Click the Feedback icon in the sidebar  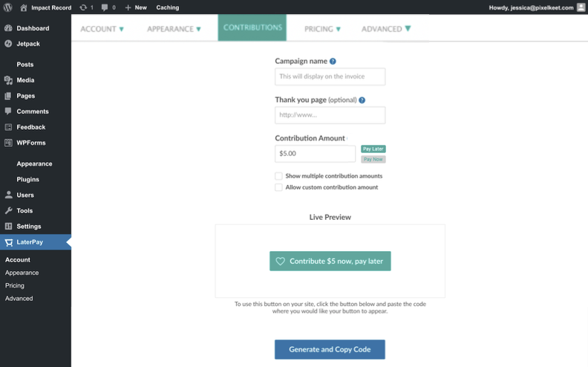pyautogui.click(x=8, y=127)
